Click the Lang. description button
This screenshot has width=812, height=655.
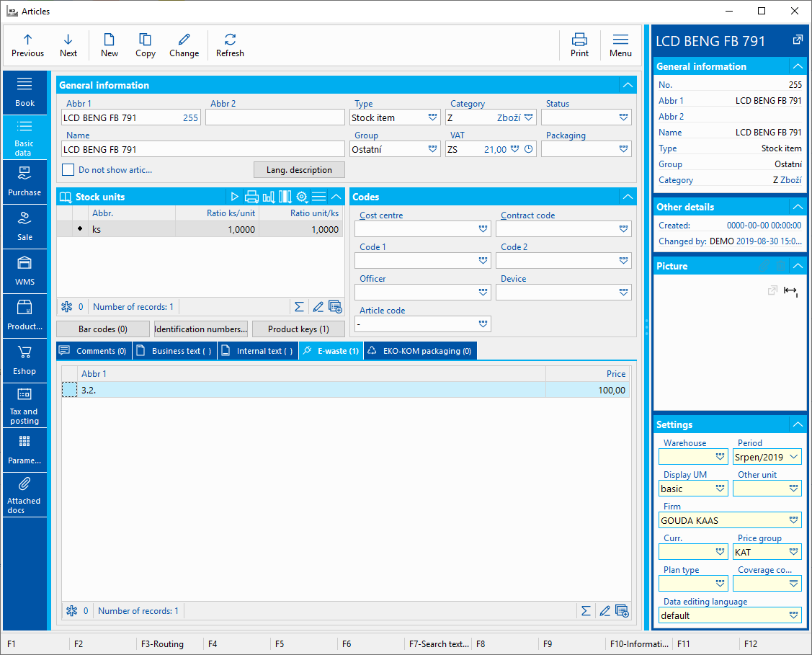(x=299, y=170)
